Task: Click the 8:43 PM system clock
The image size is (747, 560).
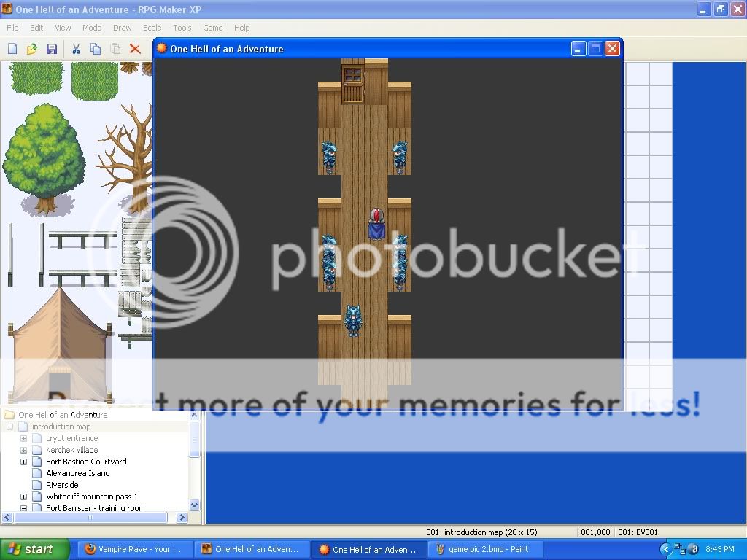Action: pyautogui.click(x=719, y=550)
